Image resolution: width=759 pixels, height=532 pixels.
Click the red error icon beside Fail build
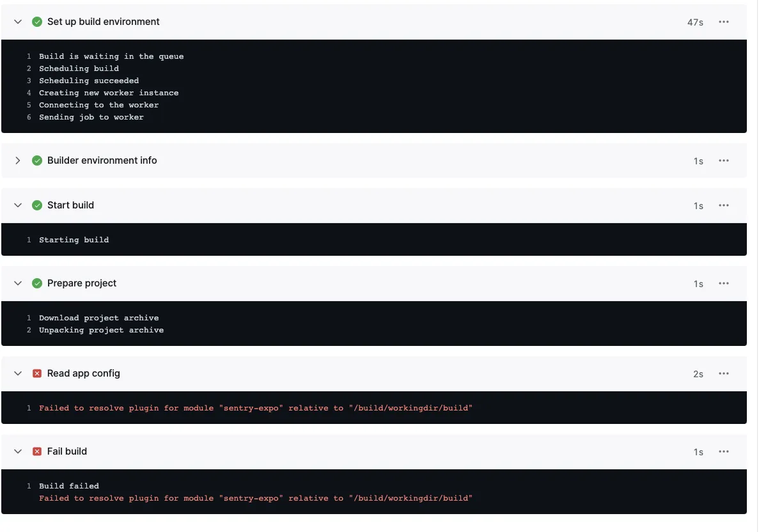coord(37,451)
